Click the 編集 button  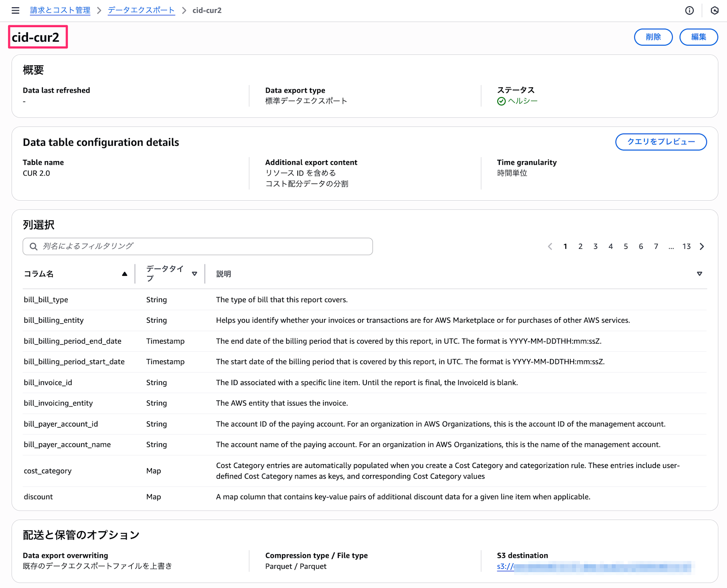tap(699, 37)
